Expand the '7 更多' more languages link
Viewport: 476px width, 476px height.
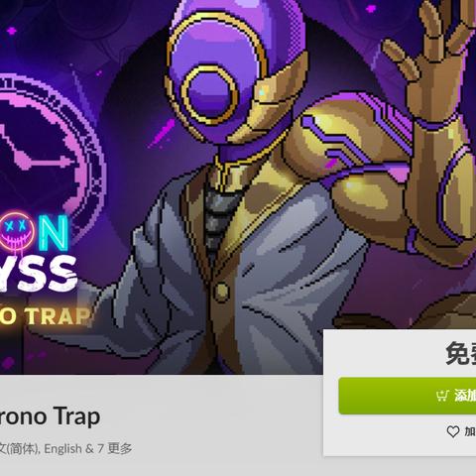[115, 449]
